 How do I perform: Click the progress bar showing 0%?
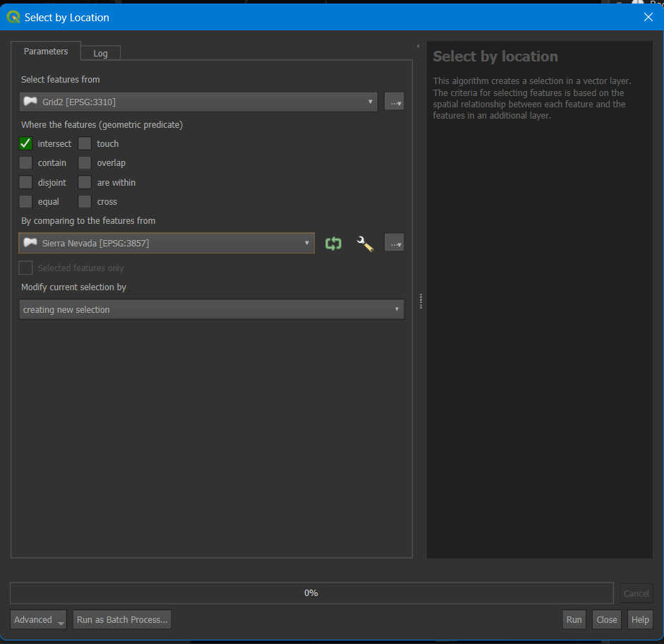[310, 592]
